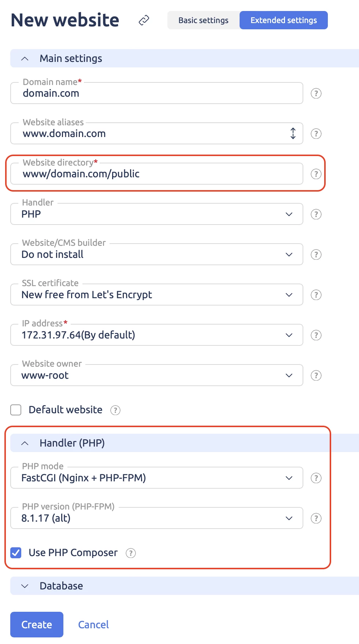The width and height of the screenshot is (359, 644).
Task: Show help tooltip for Use PHP Composer
Action: tap(131, 553)
